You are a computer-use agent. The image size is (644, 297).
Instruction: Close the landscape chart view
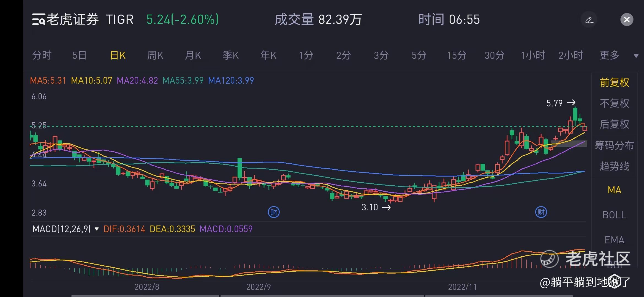(627, 20)
